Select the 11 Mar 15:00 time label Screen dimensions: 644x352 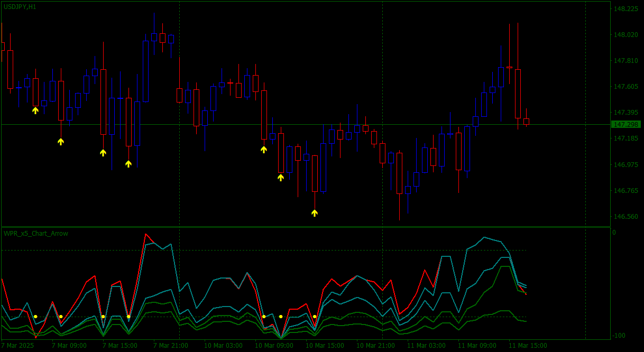(x=528, y=346)
